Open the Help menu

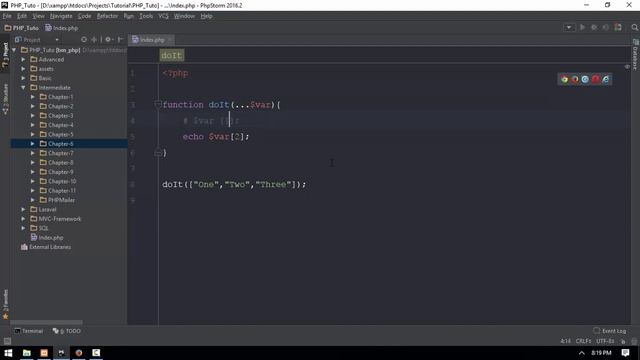[x=207, y=16]
